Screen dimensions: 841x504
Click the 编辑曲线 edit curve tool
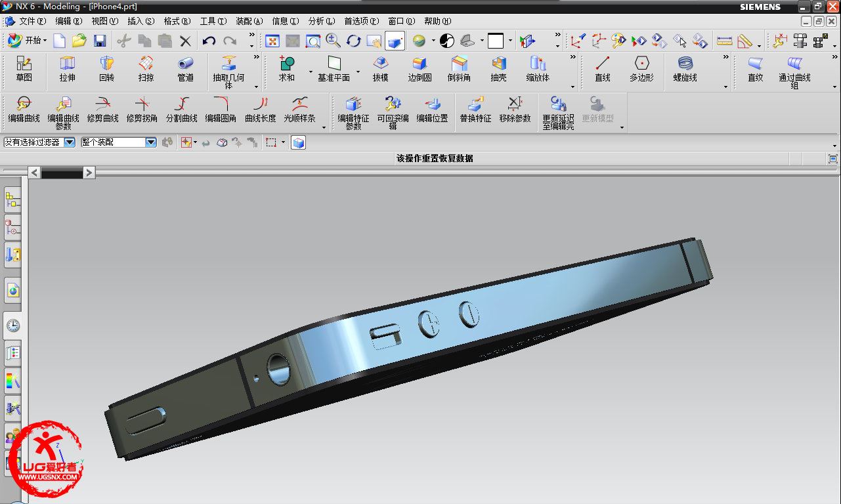pyautogui.click(x=24, y=110)
